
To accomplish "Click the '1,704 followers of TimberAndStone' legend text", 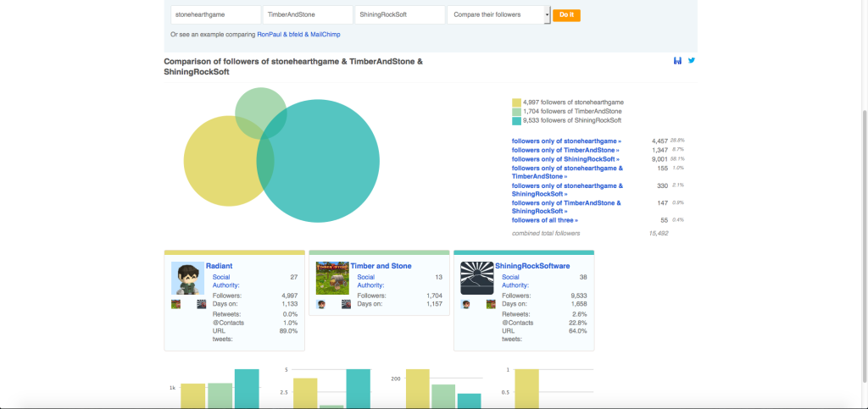I will [x=572, y=112].
